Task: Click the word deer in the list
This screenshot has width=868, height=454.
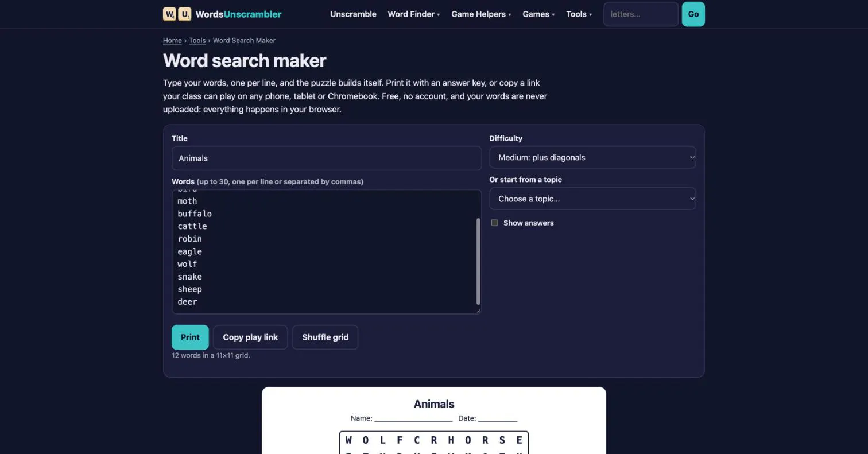Action: (187, 302)
